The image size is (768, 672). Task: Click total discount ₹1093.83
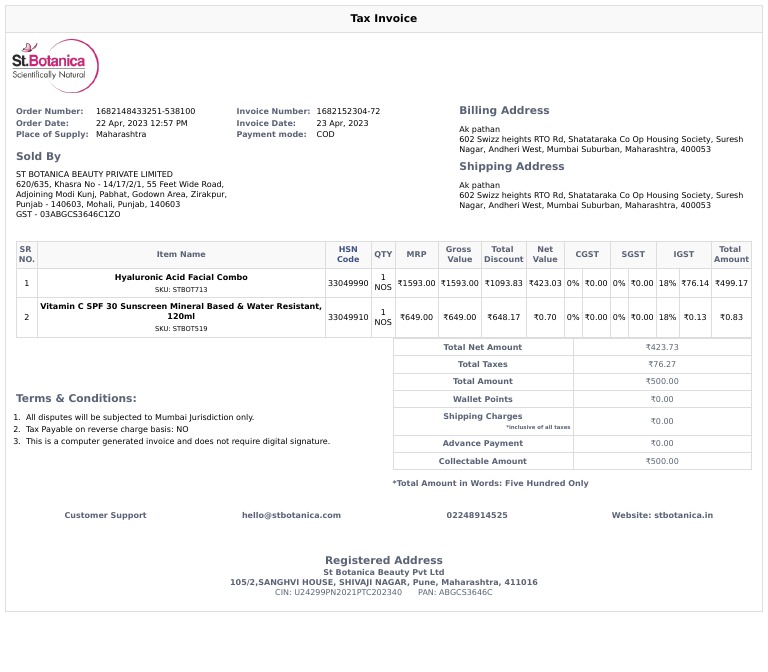coord(504,283)
